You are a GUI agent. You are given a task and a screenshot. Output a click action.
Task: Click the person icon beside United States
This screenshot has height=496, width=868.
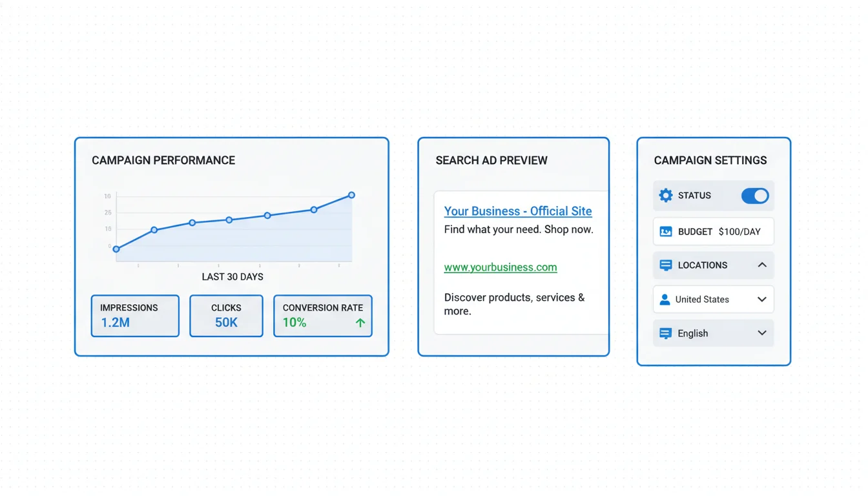665,300
